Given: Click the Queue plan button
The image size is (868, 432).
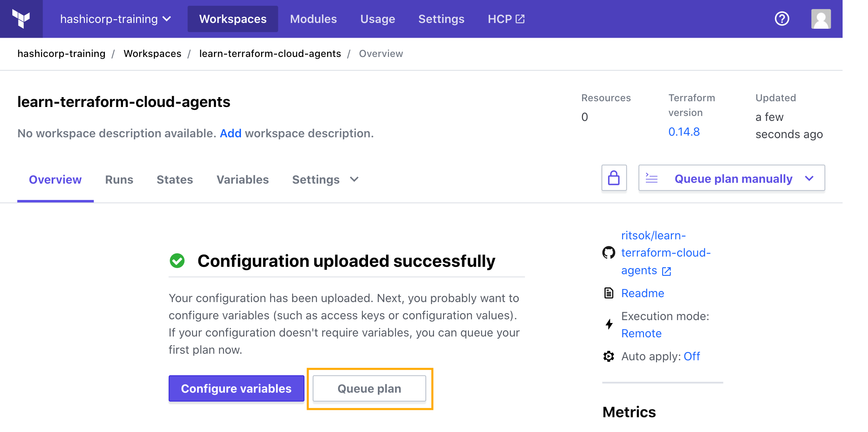Looking at the screenshot, I should (x=369, y=388).
